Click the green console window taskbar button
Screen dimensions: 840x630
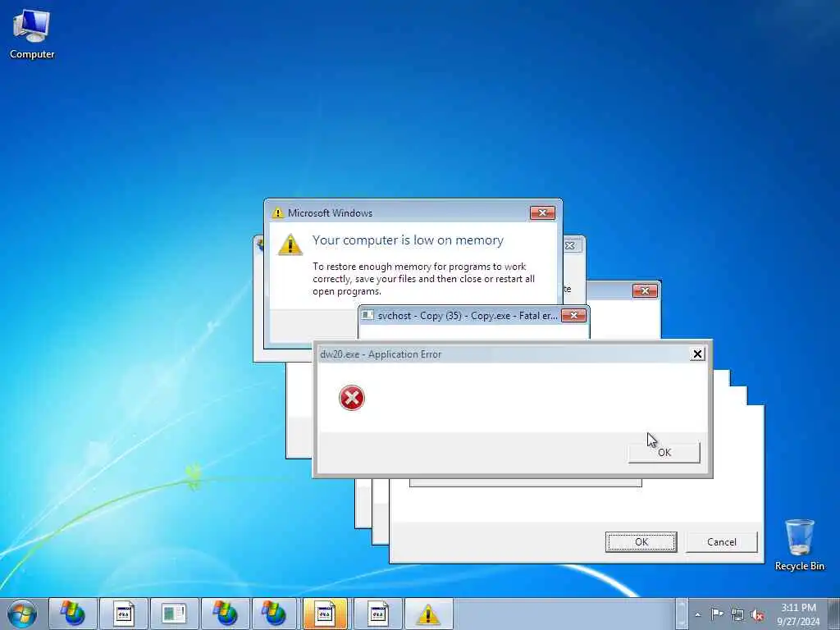pyautogui.click(x=174, y=614)
